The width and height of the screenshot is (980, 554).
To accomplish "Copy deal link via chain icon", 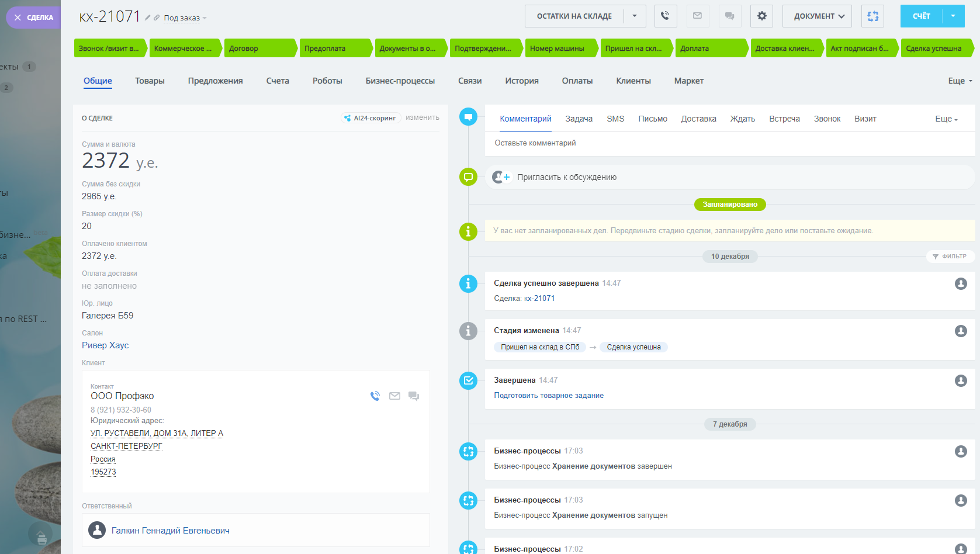I will point(157,18).
